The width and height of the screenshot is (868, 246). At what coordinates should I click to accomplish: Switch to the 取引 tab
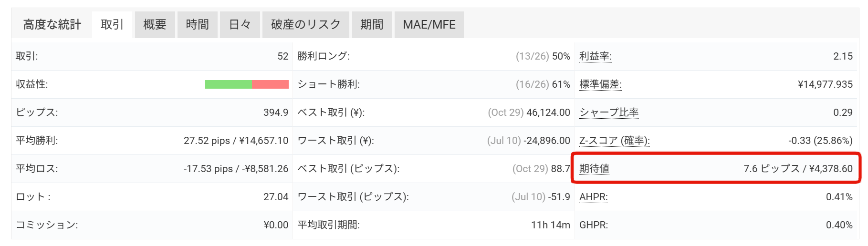click(x=112, y=25)
